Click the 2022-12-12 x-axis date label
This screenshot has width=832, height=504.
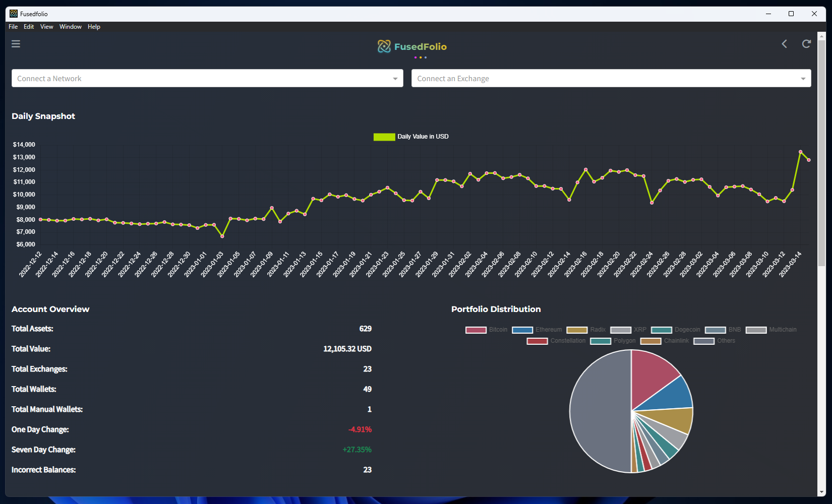pos(31,264)
